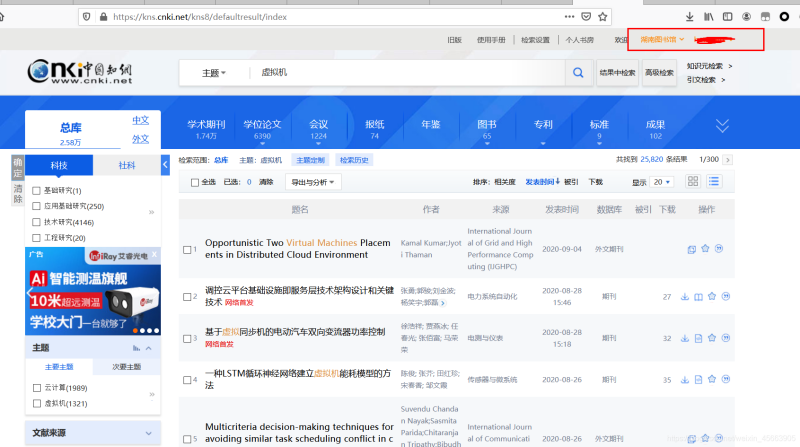Click 主题定制 button
This screenshot has width=800, height=447.
coord(310,160)
